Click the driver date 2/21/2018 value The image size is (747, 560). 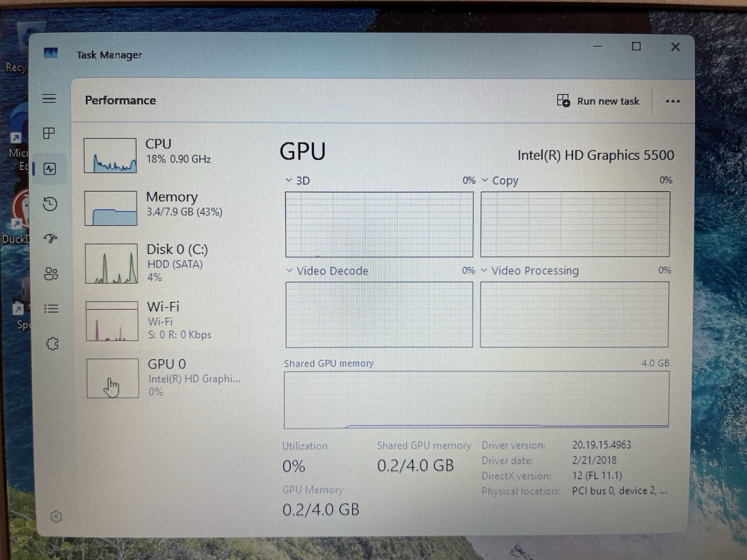tap(594, 460)
